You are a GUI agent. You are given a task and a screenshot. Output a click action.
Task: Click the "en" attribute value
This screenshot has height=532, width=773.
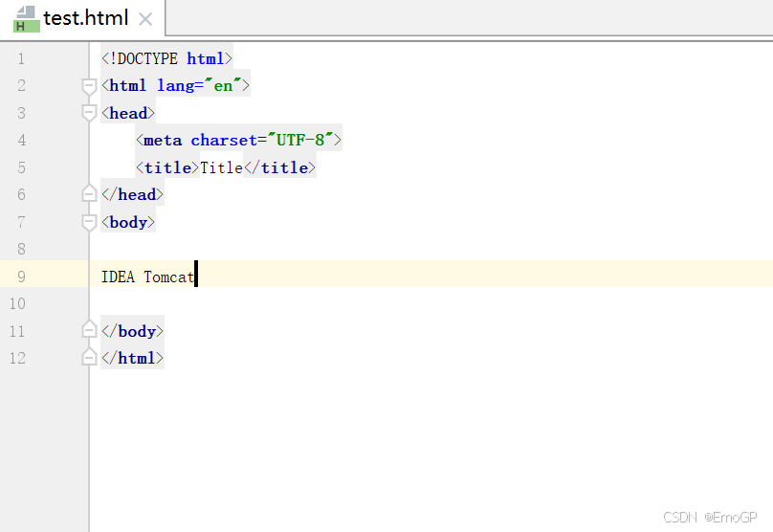(x=223, y=86)
